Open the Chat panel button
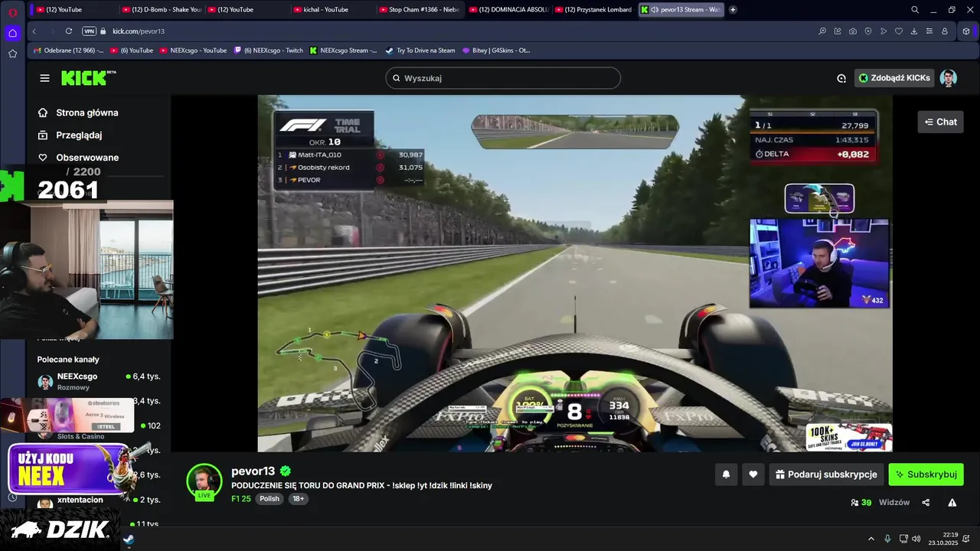 click(x=940, y=122)
